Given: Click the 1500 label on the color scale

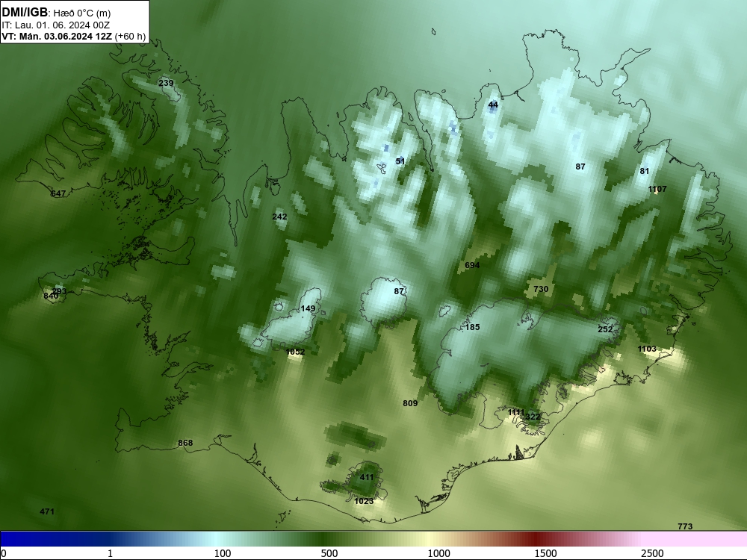Looking at the screenshot, I should (x=545, y=553).
